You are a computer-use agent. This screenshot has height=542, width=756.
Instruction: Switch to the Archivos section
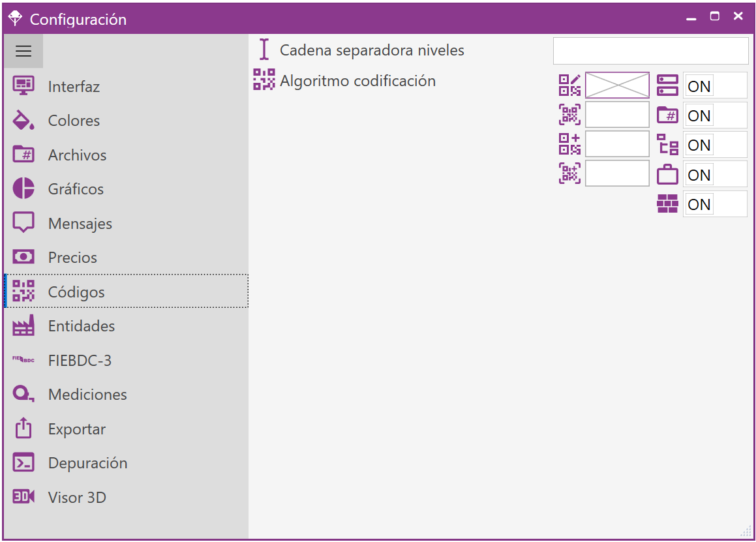point(77,155)
